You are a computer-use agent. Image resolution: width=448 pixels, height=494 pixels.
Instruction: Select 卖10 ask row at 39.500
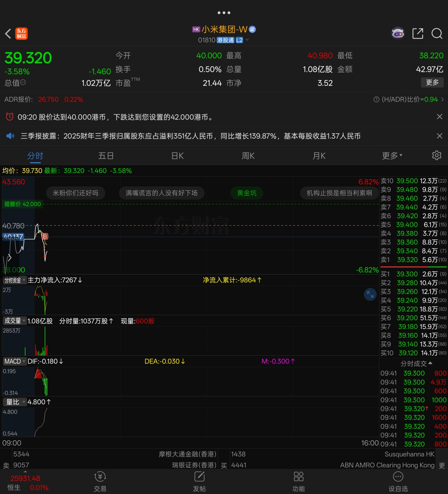414,181
